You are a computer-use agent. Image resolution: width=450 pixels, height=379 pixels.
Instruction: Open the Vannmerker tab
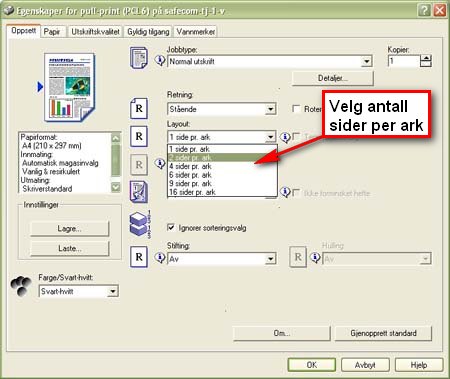pos(196,32)
